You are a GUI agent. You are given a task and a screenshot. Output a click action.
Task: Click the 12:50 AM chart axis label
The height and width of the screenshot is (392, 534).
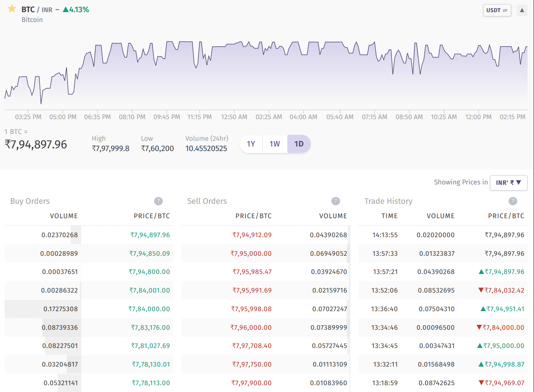[234, 117]
